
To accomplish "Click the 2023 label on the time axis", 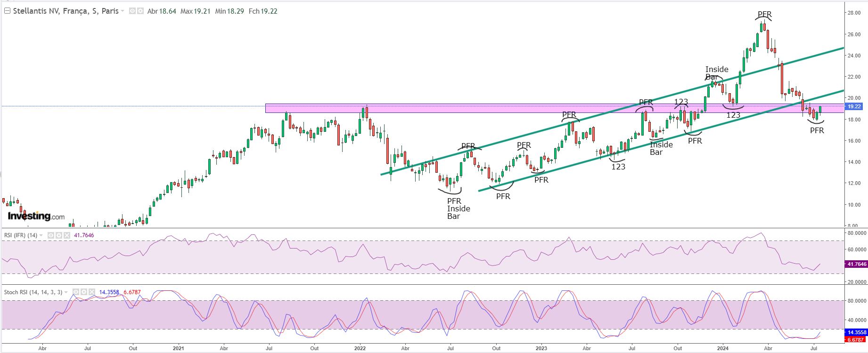I will [x=541, y=348].
